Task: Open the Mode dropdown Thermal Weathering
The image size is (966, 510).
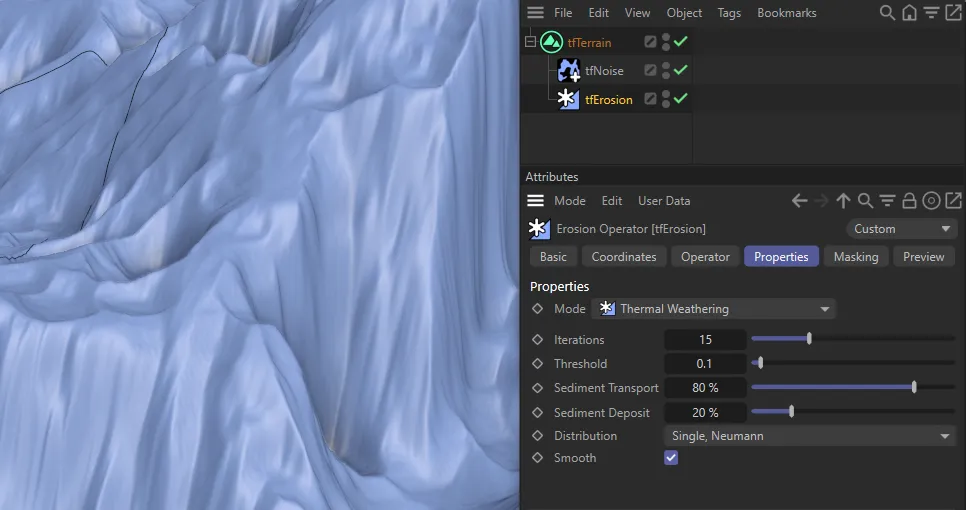Action: [x=713, y=309]
